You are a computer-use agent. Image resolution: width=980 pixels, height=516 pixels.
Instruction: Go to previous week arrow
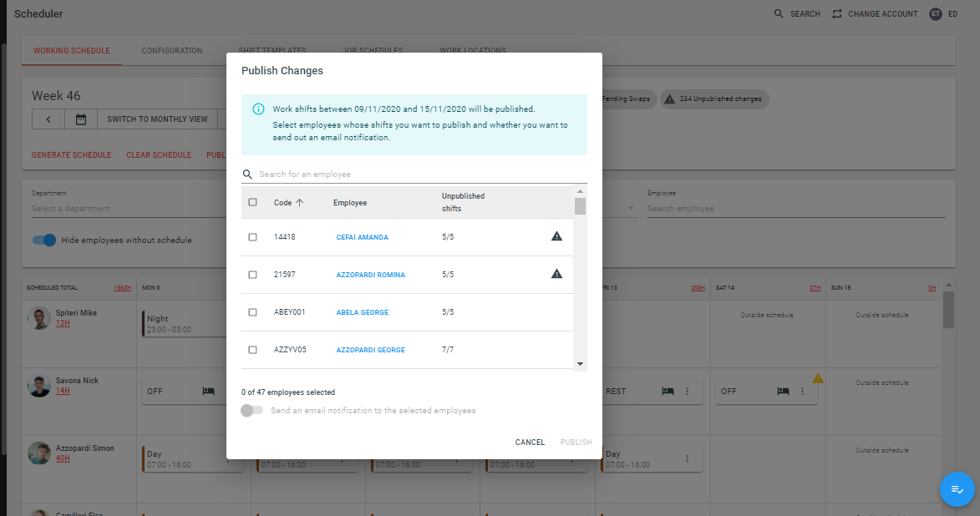coord(48,119)
